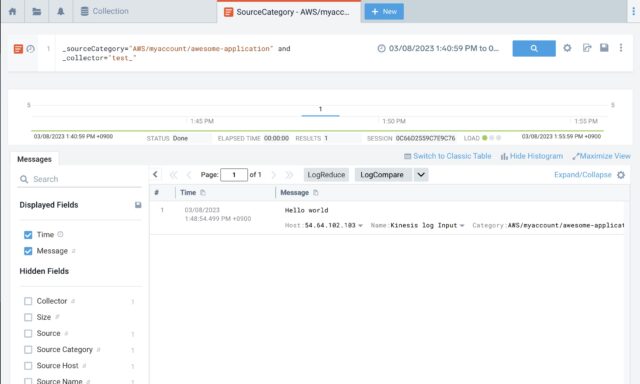Check the Source Host field checkbox
Viewport: 640px width, 384px height.
[28, 366]
